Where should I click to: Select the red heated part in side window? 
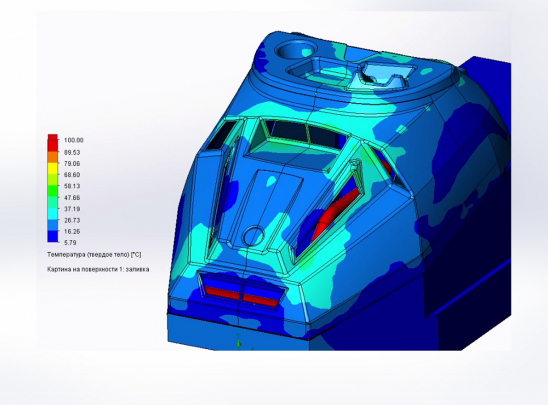tap(336, 215)
